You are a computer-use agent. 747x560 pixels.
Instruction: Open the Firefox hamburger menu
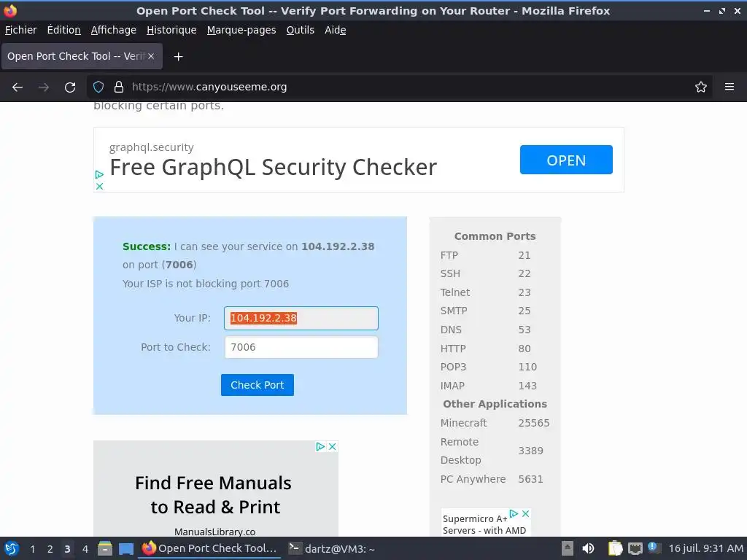click(729, 87)
